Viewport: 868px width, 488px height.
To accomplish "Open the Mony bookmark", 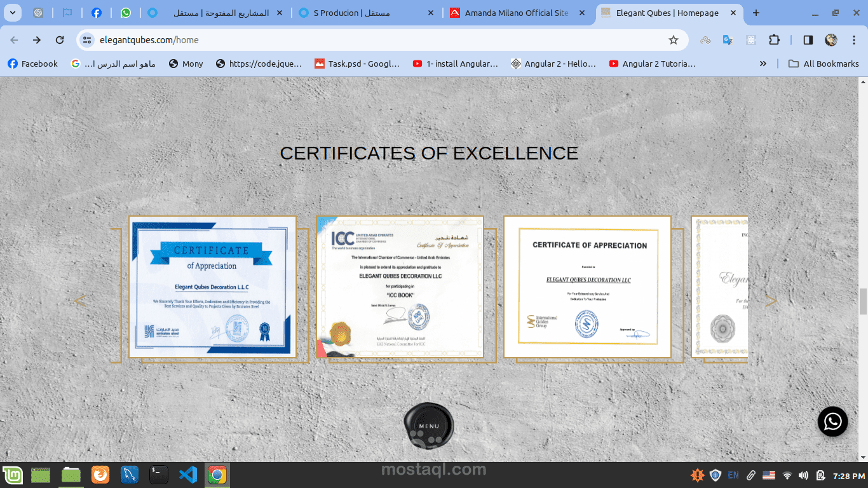I will [186, 64].
